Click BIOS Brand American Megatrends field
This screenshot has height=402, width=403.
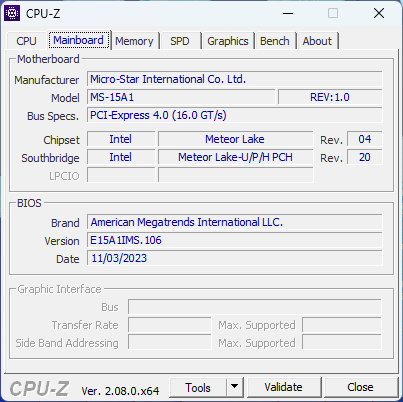[x=235, y=222]
